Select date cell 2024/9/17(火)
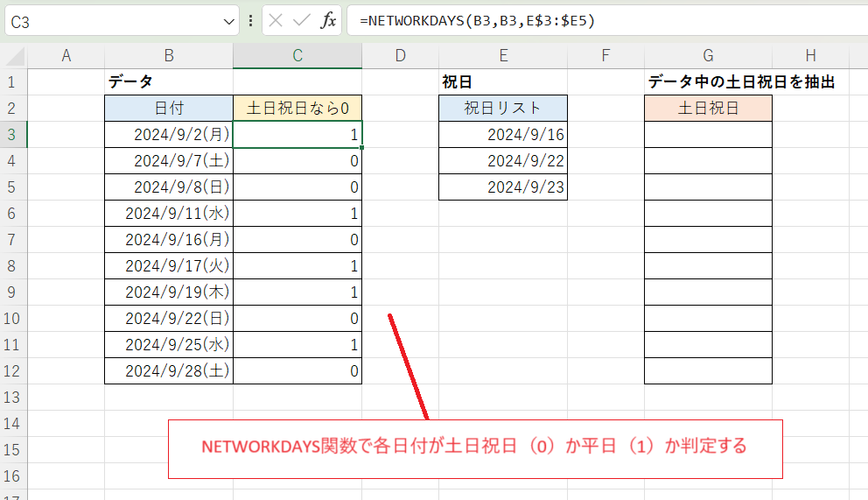 (x=169, y=266)
